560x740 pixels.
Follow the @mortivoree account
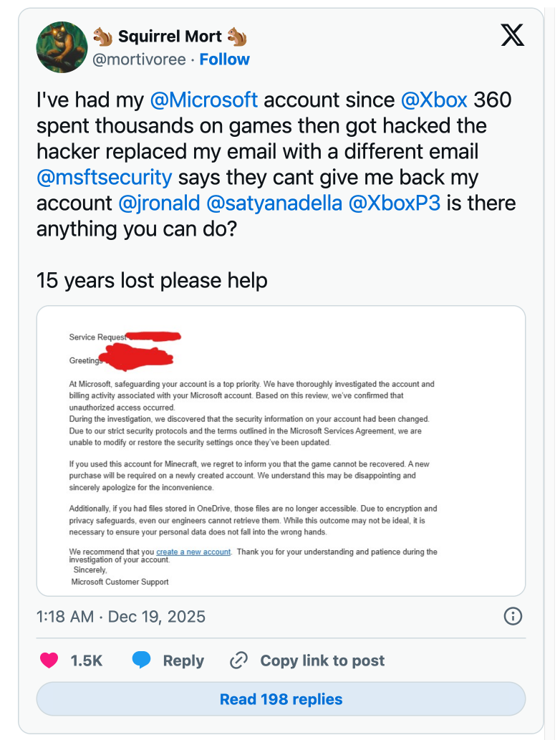[x=224, y=59]
